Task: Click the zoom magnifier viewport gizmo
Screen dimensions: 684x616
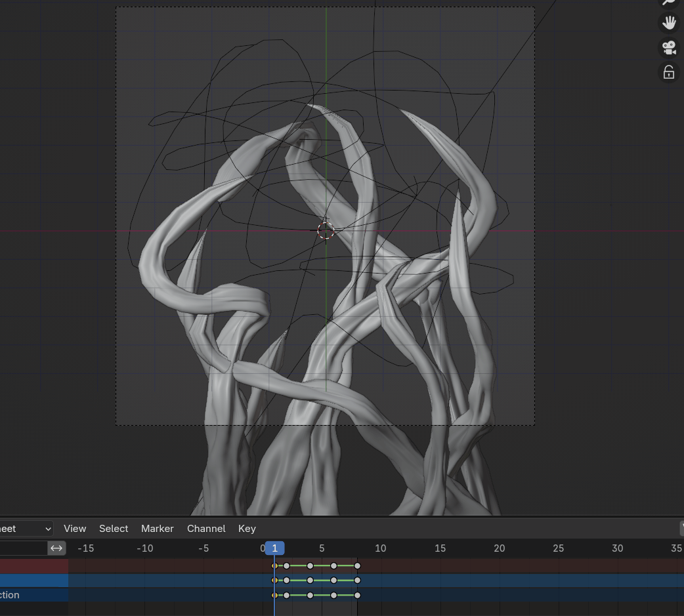Action: pos(668,3)
